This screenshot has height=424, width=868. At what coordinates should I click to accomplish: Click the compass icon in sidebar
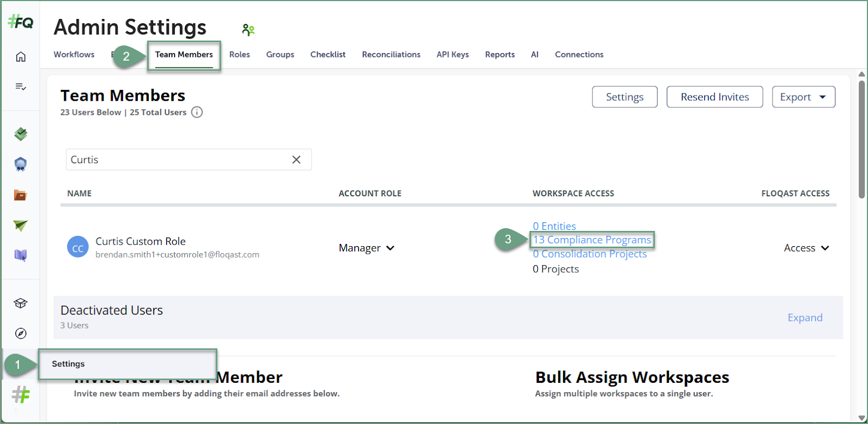coord(21,333)
